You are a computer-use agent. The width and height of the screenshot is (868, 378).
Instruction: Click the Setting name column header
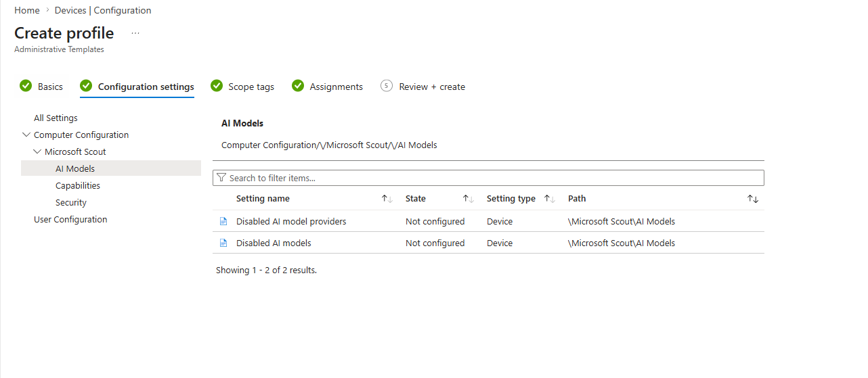(x=263, y=199)
